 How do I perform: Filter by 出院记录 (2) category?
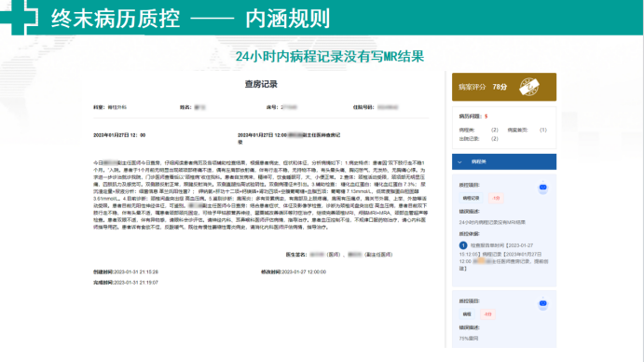point(478,139)
